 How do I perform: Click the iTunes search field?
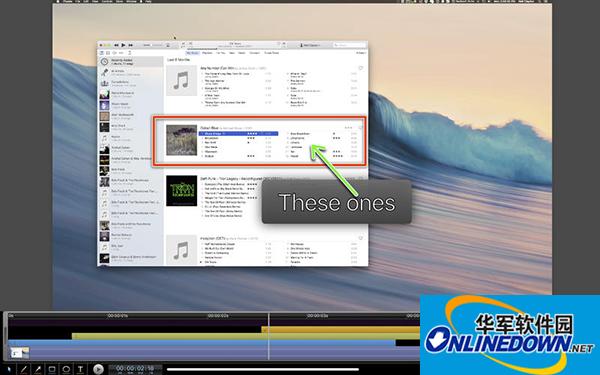point(349,45)
